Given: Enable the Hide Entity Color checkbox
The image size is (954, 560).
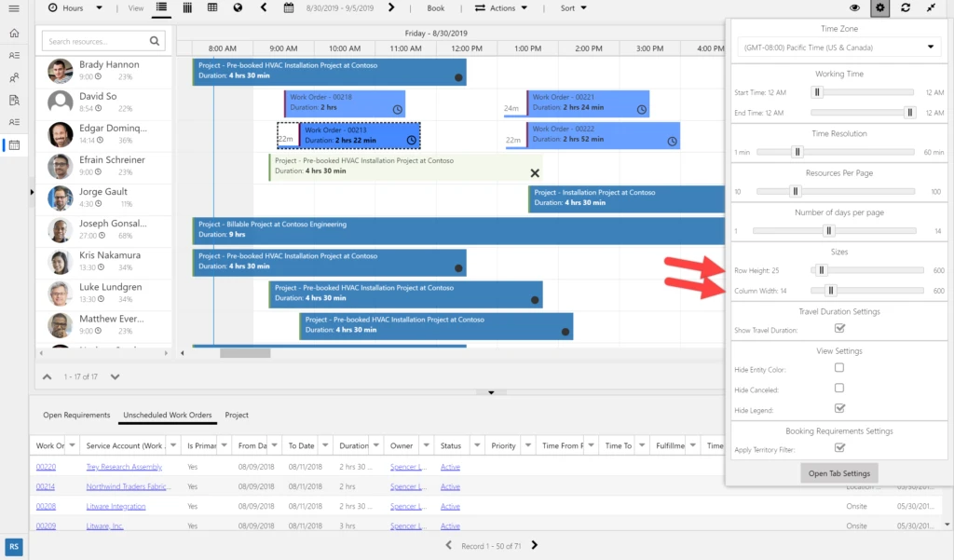Looking at the screenshot, I should pos(839,369).
